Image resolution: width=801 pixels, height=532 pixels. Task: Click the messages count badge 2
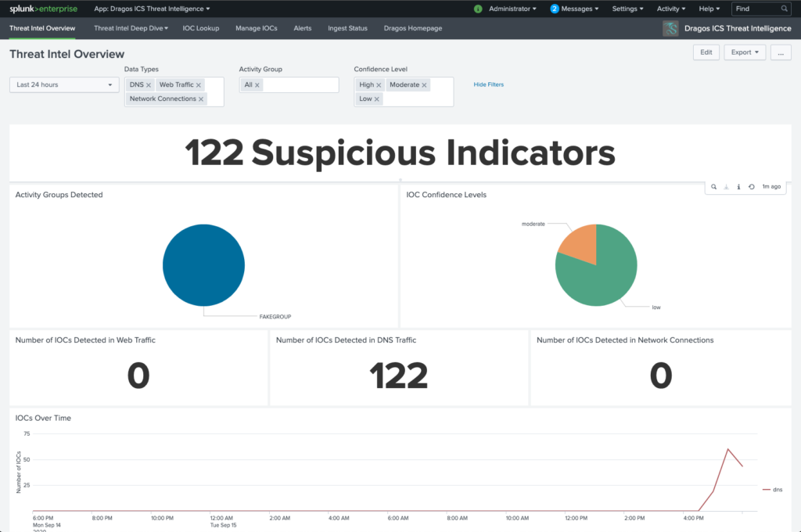point(555,9)
